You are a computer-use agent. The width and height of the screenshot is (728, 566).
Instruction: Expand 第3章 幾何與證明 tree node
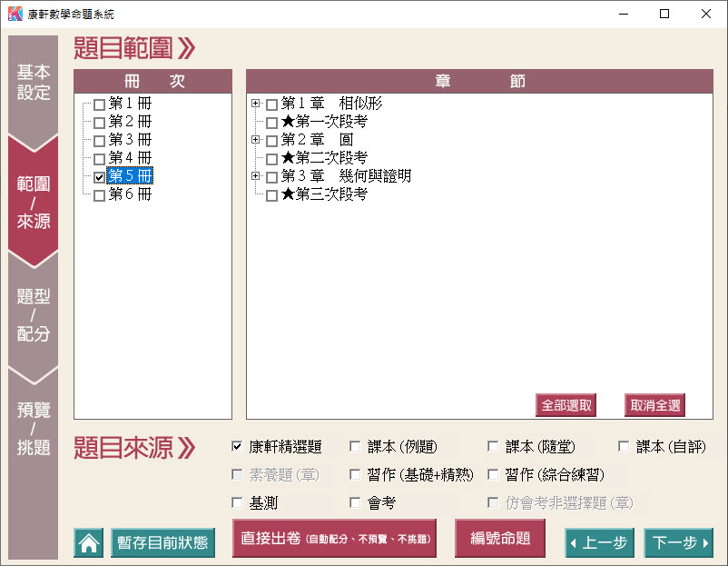coord(256,176)
